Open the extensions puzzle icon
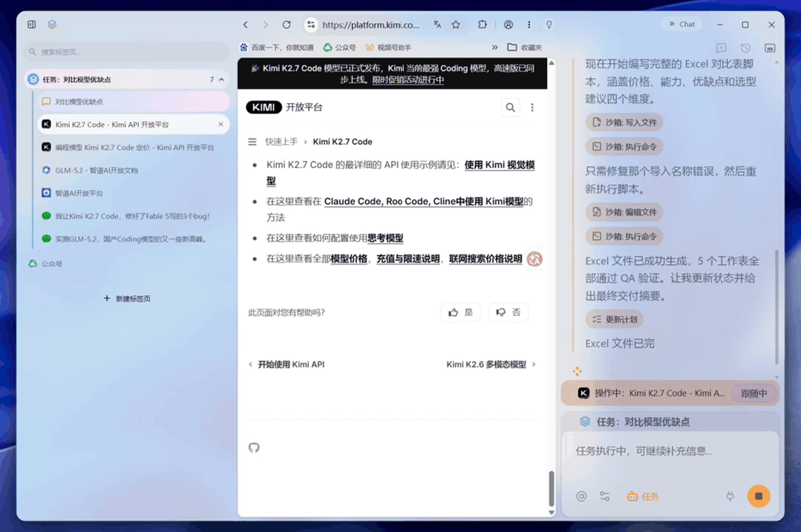Screen dimensions: 801x532 coord(483,24)
